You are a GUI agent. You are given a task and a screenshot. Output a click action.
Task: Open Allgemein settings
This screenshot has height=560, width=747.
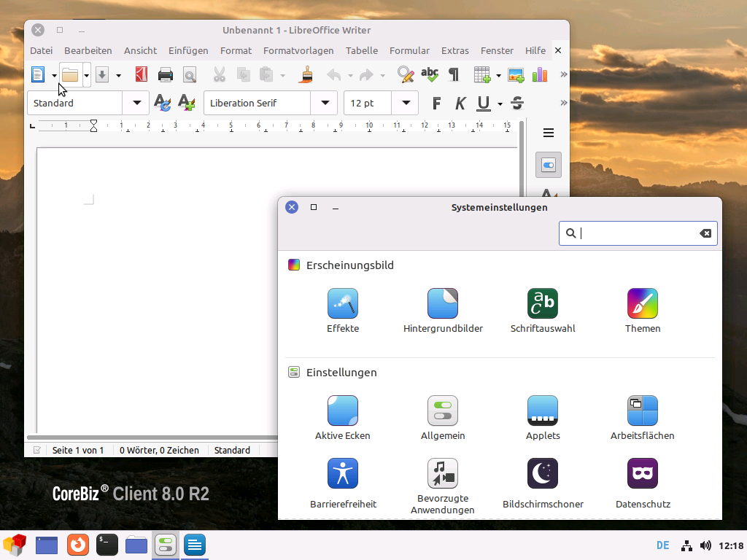(x=443, y=418)
